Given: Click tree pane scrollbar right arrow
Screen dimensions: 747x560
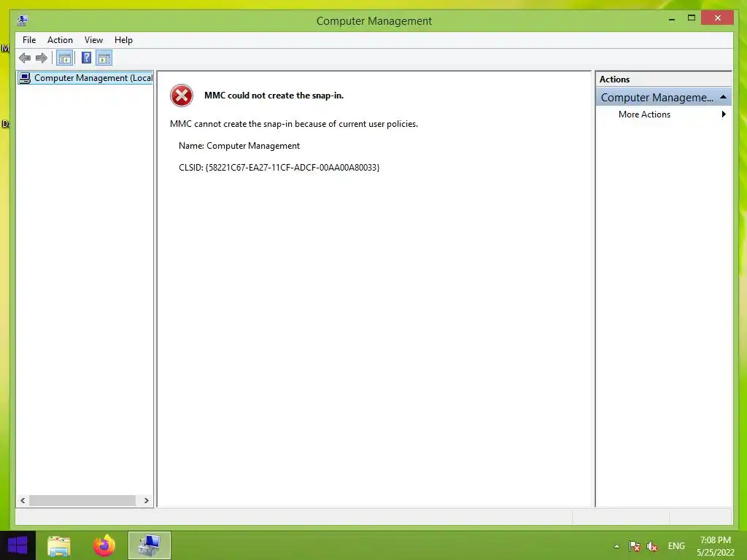Looking at the screenshot, I should (146, 500).
